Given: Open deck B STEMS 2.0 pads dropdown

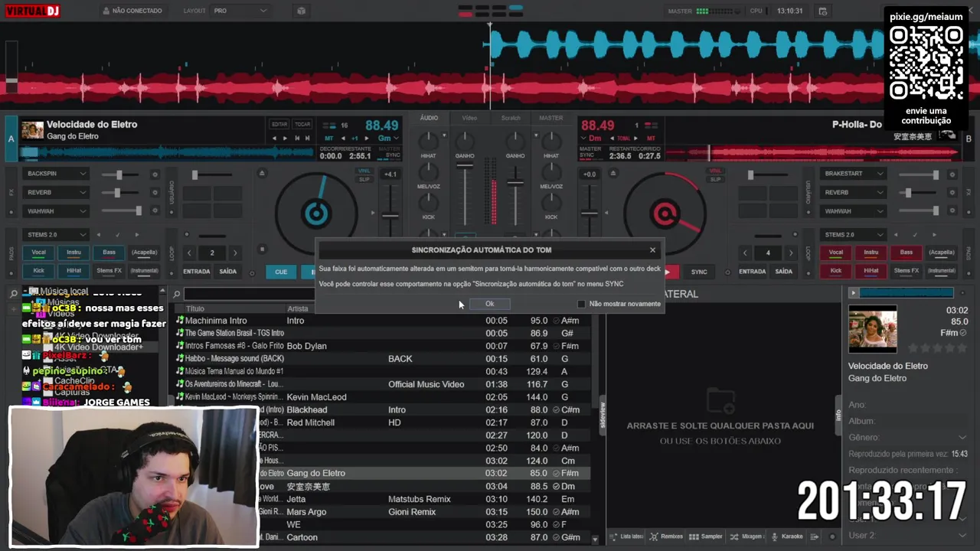Looking at the screenshot, I should (x=854, y=234).
